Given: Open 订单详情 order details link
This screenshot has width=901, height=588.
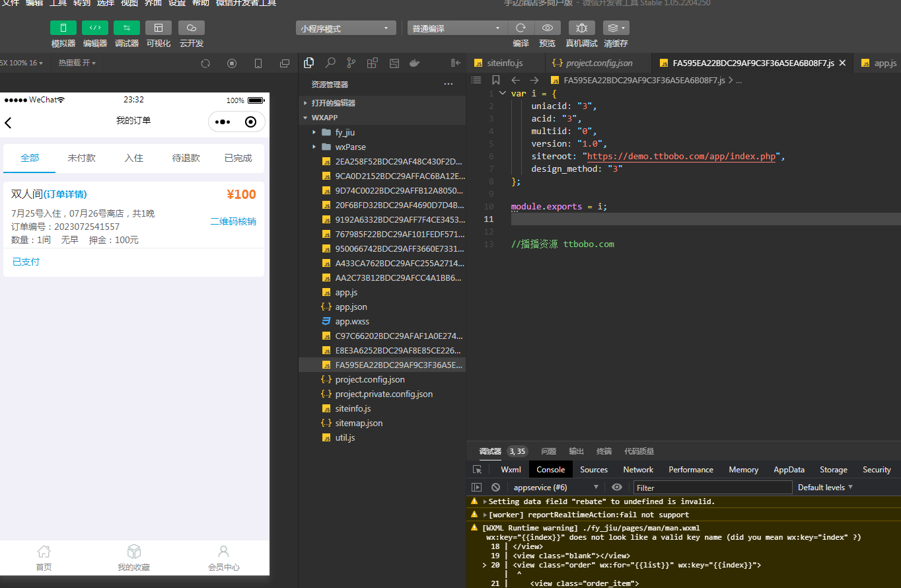Looking at the screenshot, I should click(65, 194).
